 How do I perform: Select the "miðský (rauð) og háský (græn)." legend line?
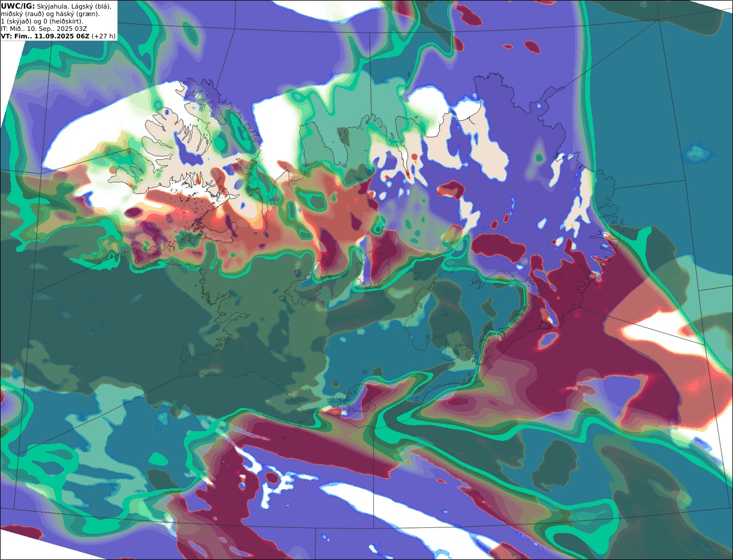50,14
